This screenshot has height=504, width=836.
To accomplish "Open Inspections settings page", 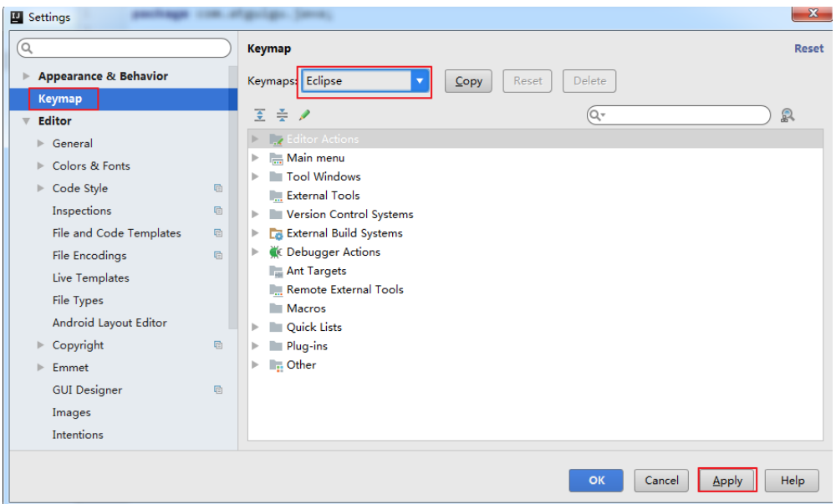I will pyautogui.click(x=82, y=211).
